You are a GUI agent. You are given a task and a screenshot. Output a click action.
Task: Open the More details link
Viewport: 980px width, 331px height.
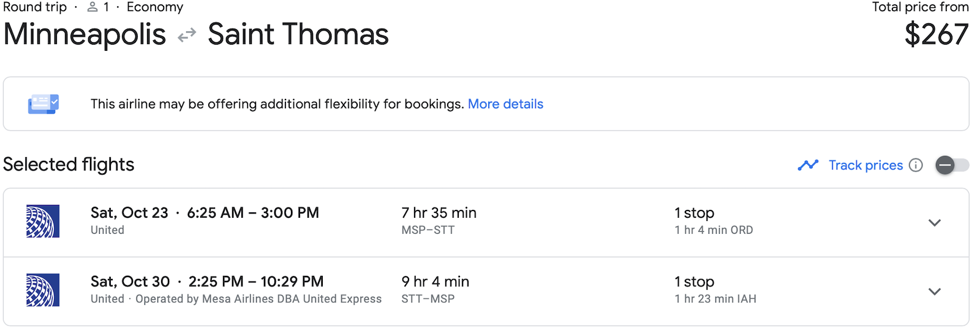pos(505,104)
